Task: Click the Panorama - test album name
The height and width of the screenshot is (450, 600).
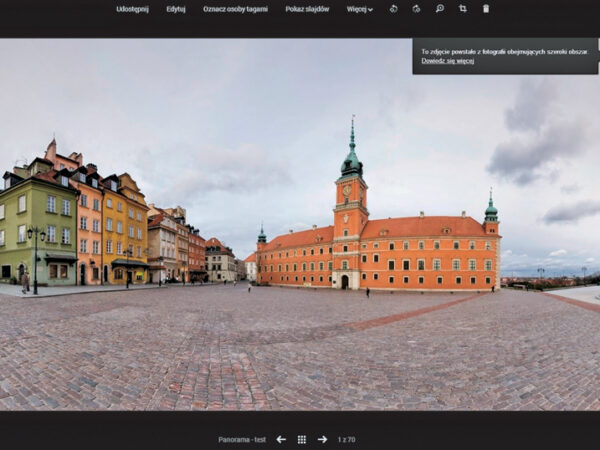Action: coord(243,439)
